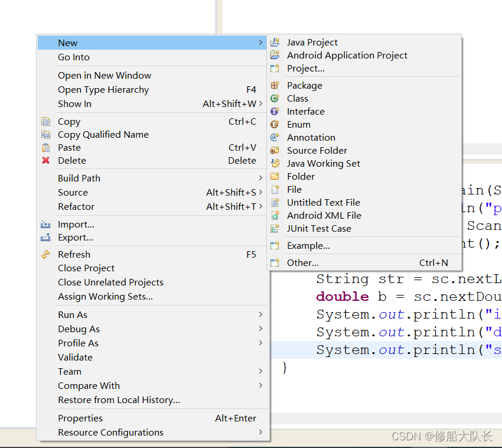Select Validate menu entry
Screen dimensions: 502x448
pyautogui.click(x=153, y=358)
